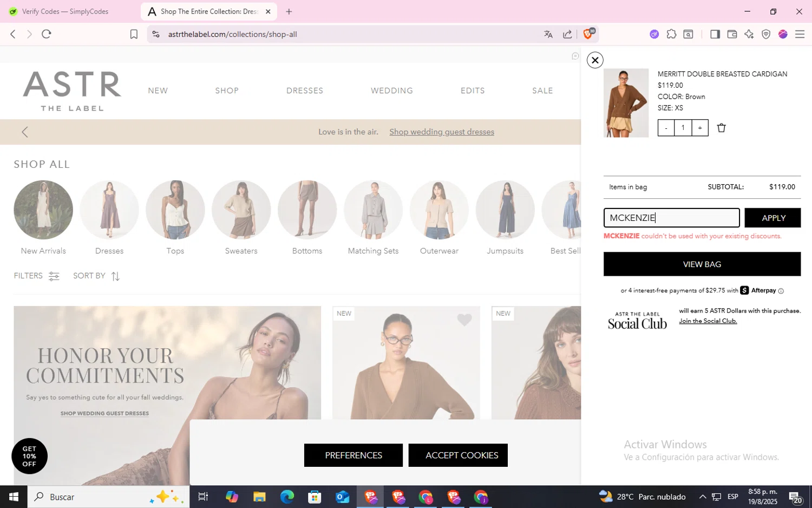
Task: Click the taskbar Buscar search box
Action: pos(108,497)
